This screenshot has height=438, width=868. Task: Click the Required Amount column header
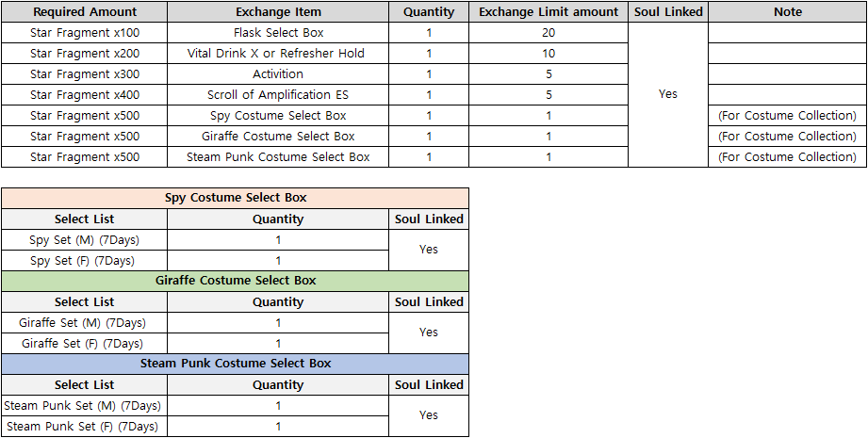(84, 12)
